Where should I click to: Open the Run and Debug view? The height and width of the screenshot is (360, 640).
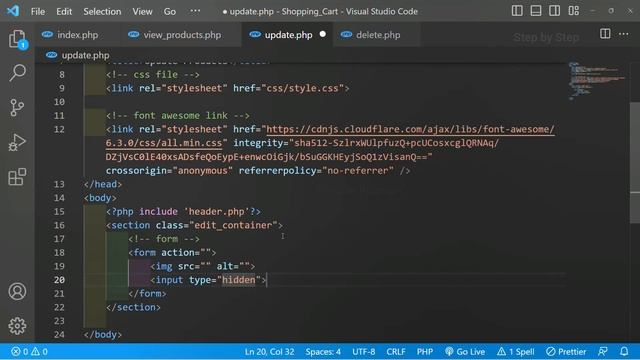[x=17, y=142]
